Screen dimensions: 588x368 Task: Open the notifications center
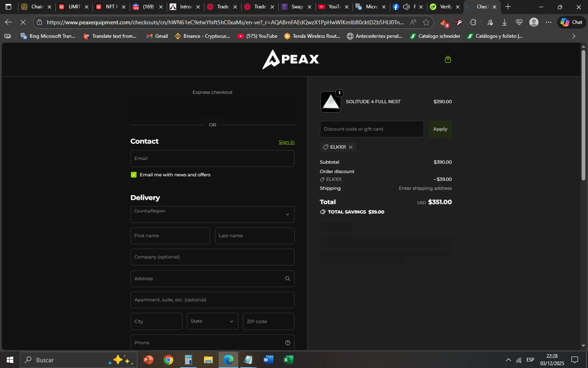pyautogui.click(x=575, y=360)
